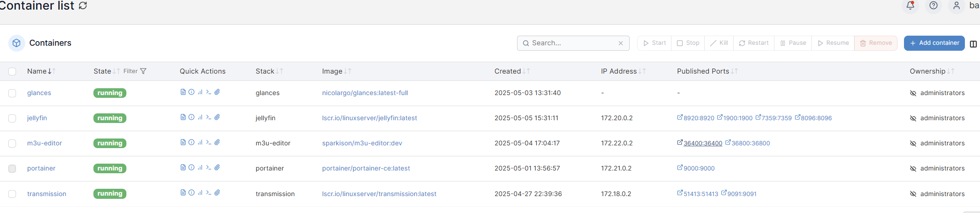Click the Kill button

[x=719, y=43]
